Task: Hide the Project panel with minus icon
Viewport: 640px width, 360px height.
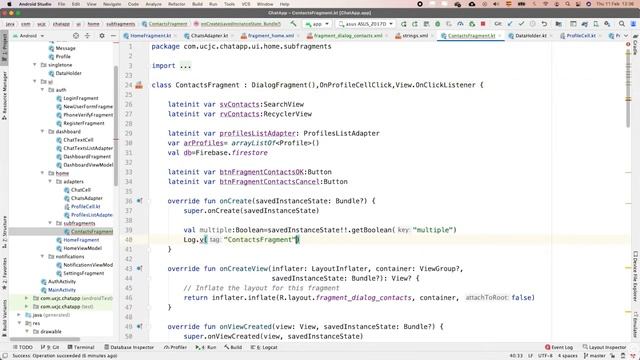Action: tap(113, 36)
